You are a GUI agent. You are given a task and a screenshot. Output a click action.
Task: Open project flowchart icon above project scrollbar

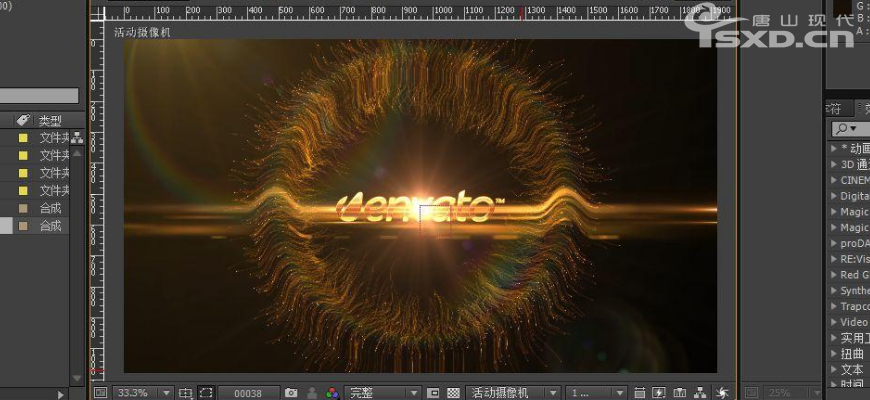click(77, 138)
